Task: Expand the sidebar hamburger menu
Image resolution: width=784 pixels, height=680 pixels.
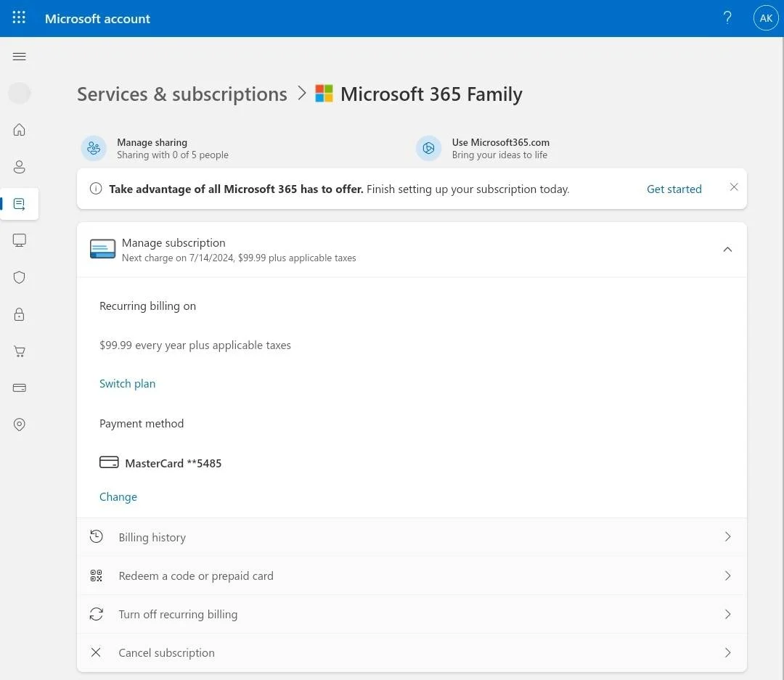Action: click(19, 57)
